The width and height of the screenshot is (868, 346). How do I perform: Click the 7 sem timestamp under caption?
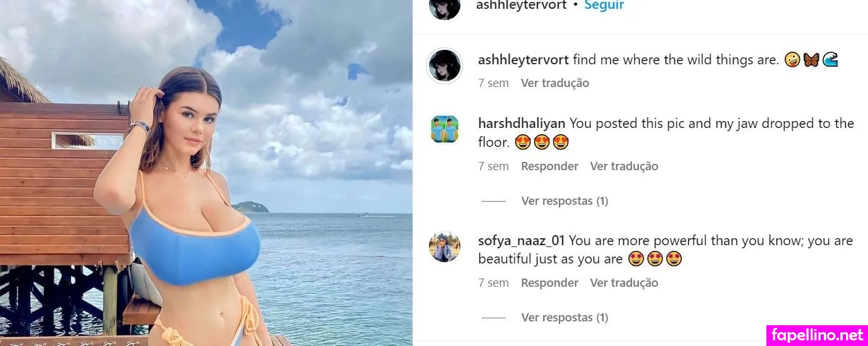click(x=493, y=83)
